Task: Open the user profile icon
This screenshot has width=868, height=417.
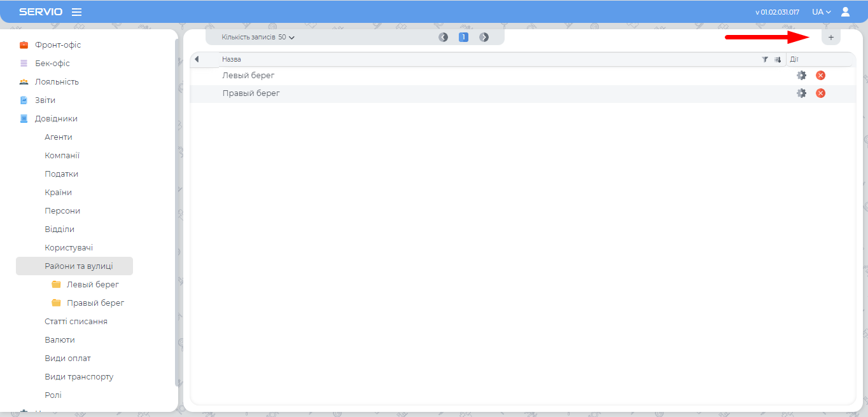Action: (x=845, y=11)
